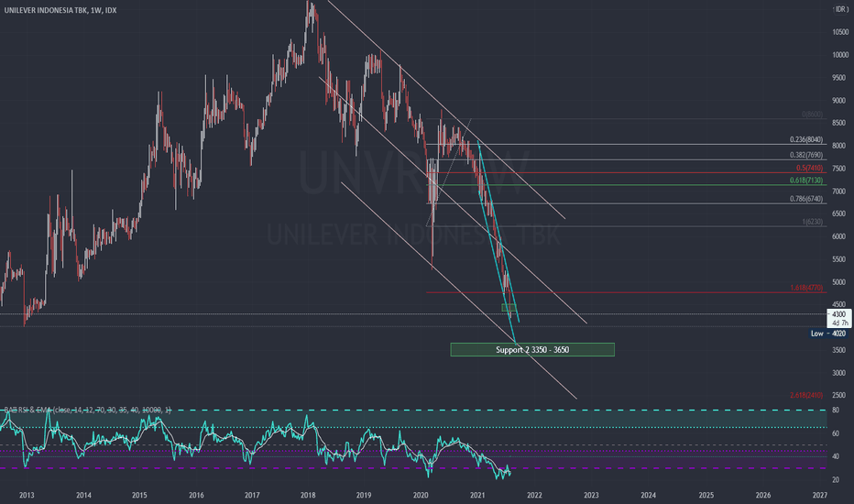Click 10000 on the price axis

(840, 55)
